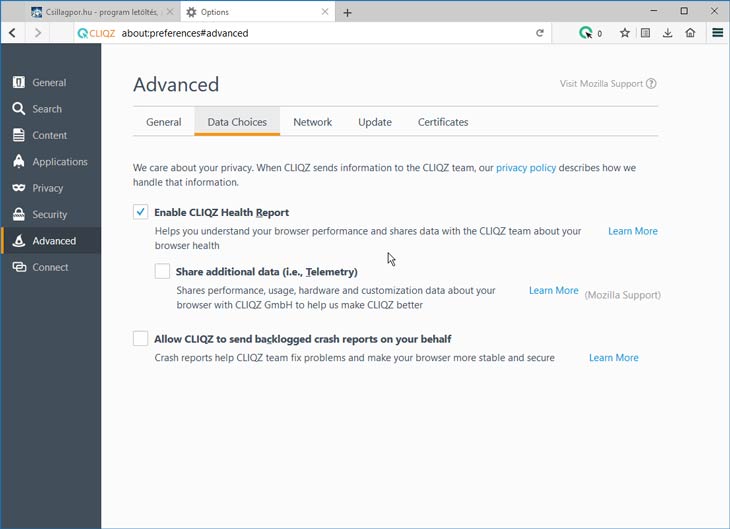Image resolution: width=730 pixels, height=529 pixels.
Task: Open the privacy policy link
Action: point(526,168)
